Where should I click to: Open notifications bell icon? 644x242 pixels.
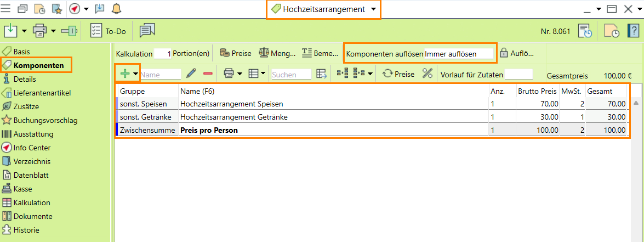(117, 9)
